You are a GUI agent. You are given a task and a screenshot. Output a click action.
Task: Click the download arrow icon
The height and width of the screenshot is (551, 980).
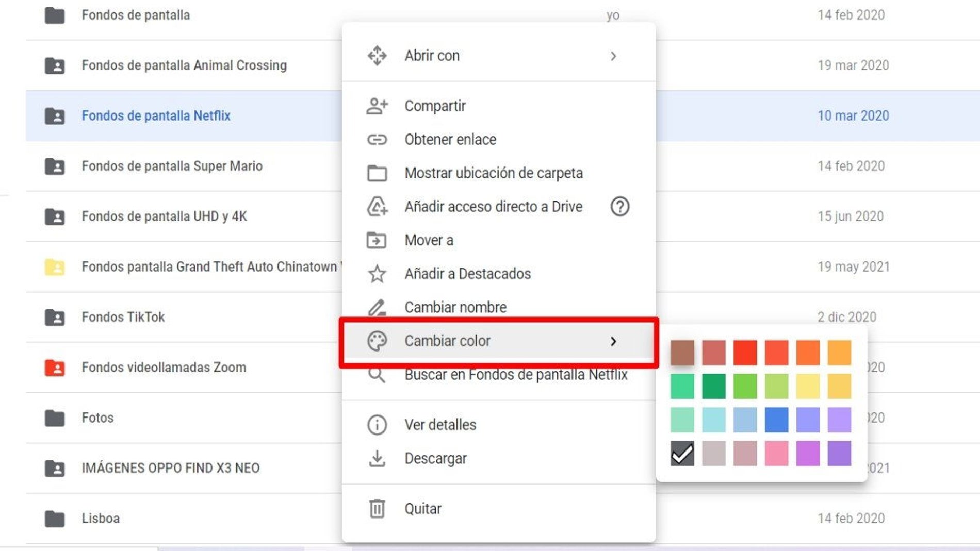[x=377, y=458]
